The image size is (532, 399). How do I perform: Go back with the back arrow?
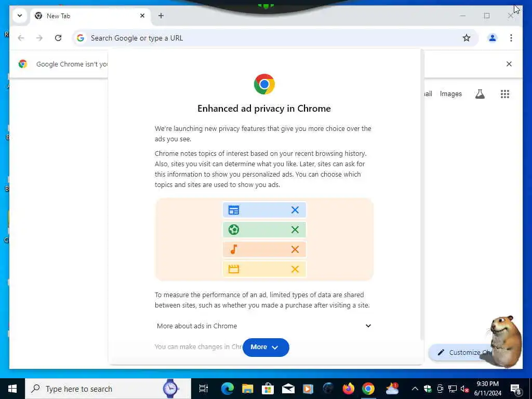pyautogui.click(x=21, y=38)
